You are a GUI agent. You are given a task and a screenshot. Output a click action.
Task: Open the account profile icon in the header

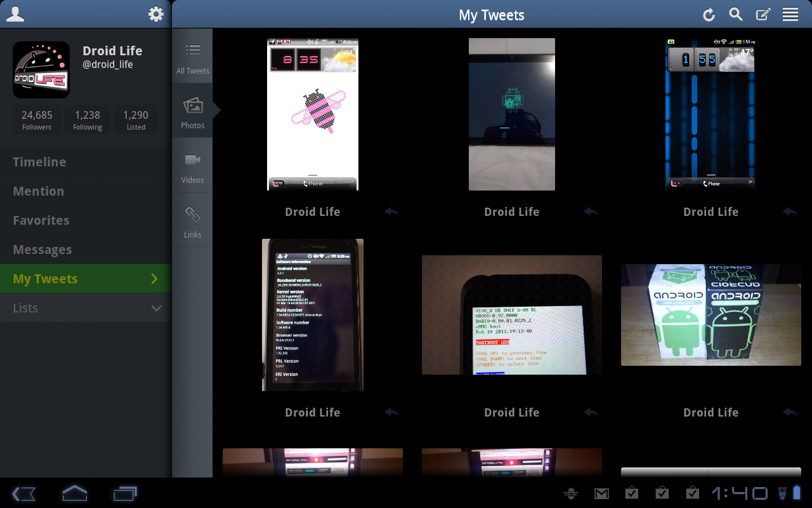(x=15, y=14)
